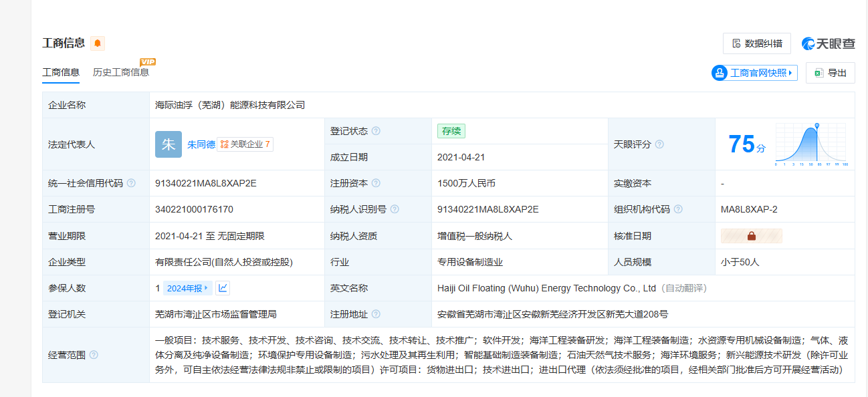Click industry value 专用设备制造业
The image size is (868, 397).
pos(470,262)
